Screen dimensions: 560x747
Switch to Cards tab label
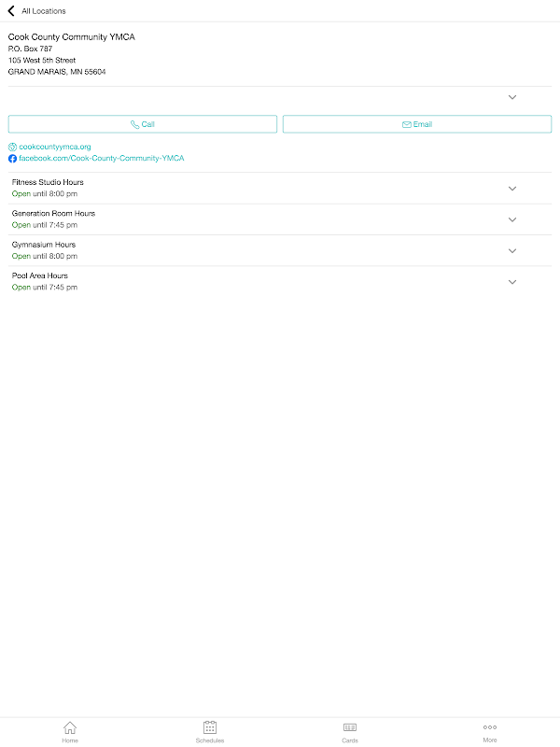(x=350, y=740)
